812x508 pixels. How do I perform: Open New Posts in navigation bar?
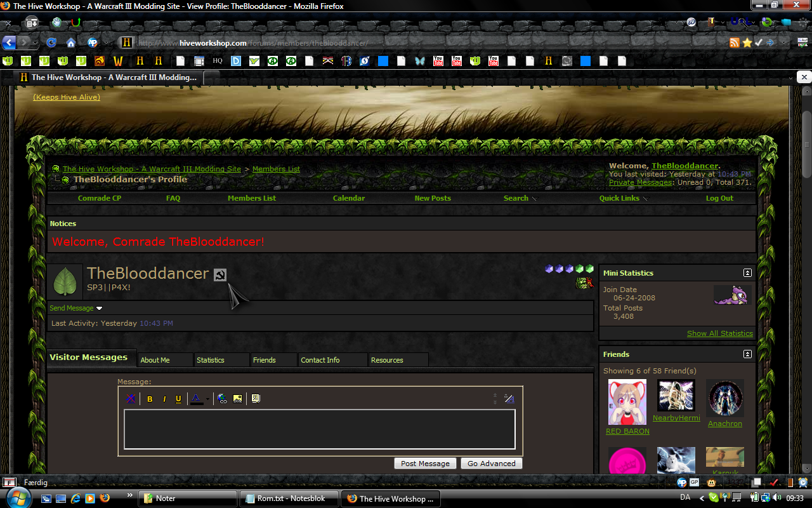tap(433, 198)
